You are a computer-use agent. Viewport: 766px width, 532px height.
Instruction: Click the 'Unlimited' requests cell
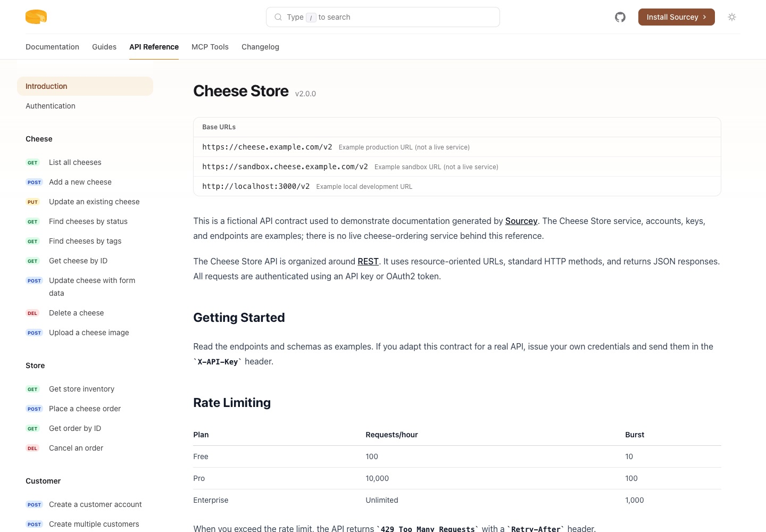coord(382,500)
